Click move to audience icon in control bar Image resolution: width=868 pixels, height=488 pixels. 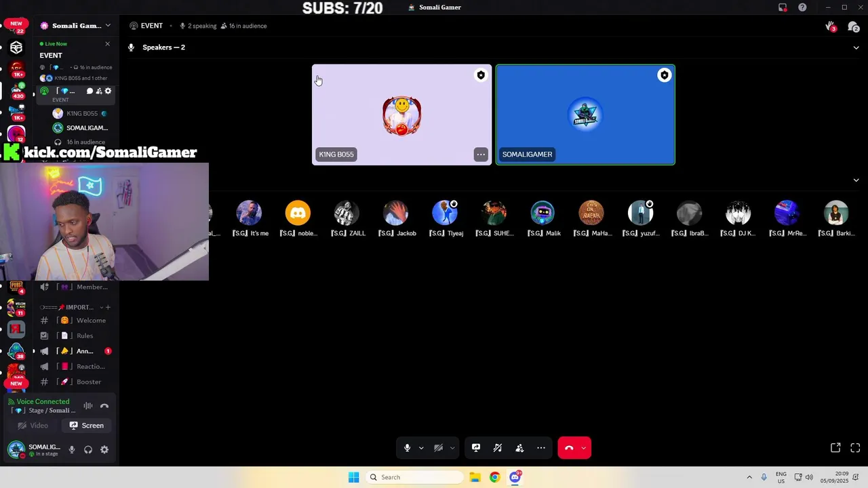pyautogui.click(x=519, y=448)
